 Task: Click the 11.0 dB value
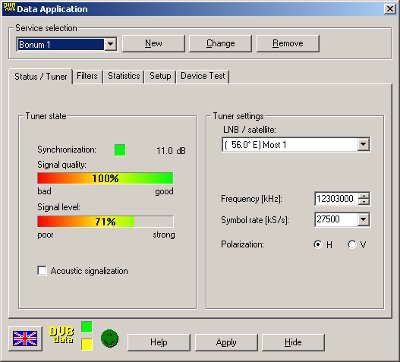point(171,151)
